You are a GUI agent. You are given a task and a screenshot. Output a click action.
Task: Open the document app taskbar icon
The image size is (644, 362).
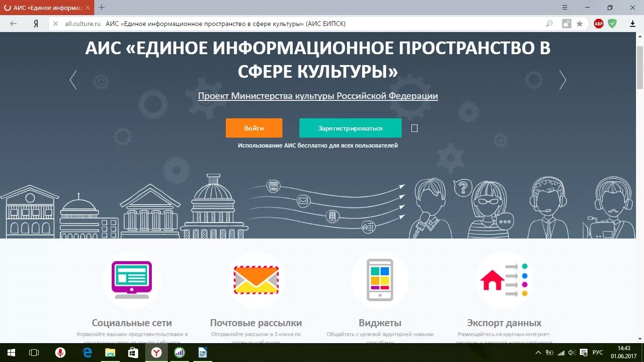coord(202,353)
